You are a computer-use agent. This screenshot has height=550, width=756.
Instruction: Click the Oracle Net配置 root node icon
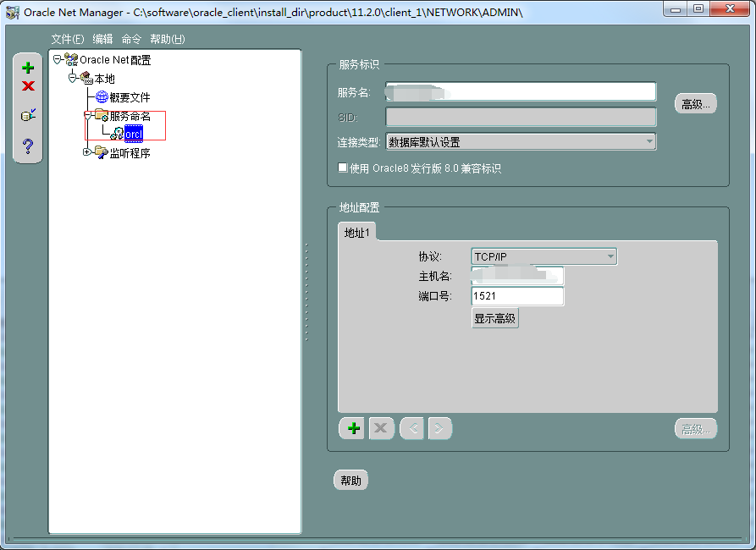point(71,59)
